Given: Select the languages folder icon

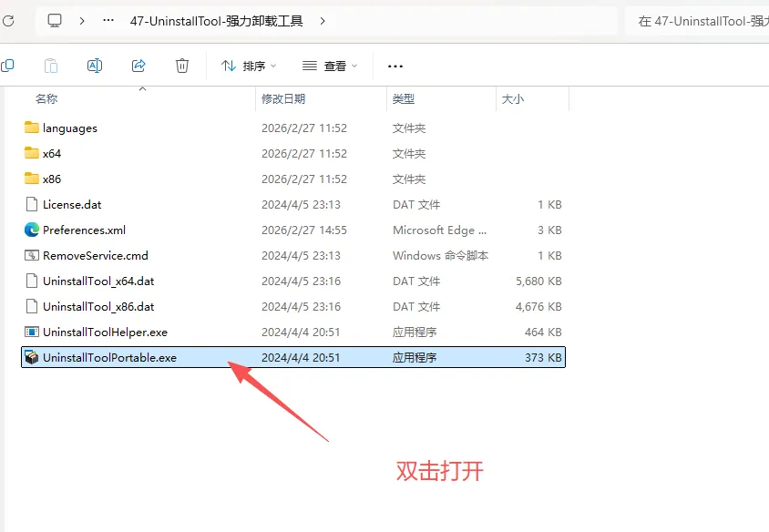Looking at the screenshot, I should pos(31,128).
